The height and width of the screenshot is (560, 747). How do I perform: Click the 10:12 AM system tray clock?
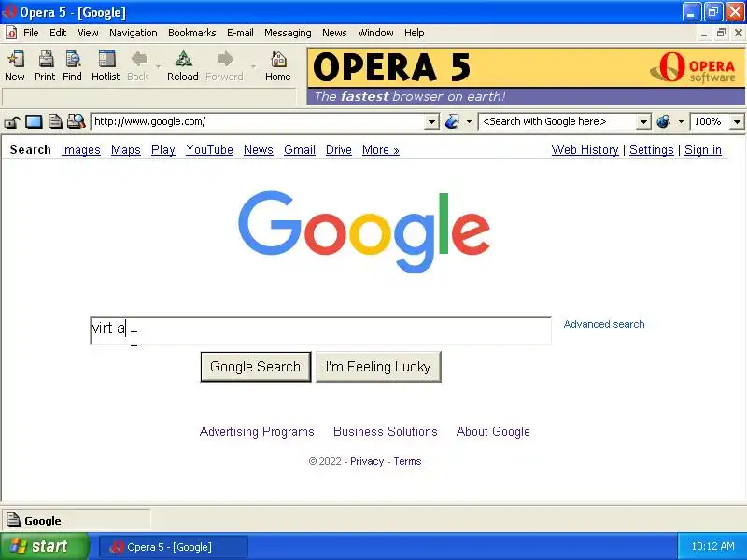[712, 547]
